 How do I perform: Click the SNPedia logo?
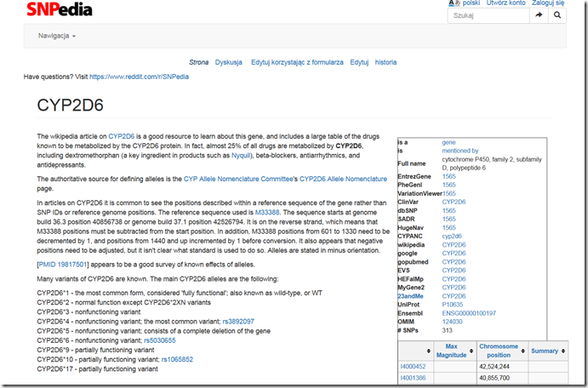tap(60, 9)
